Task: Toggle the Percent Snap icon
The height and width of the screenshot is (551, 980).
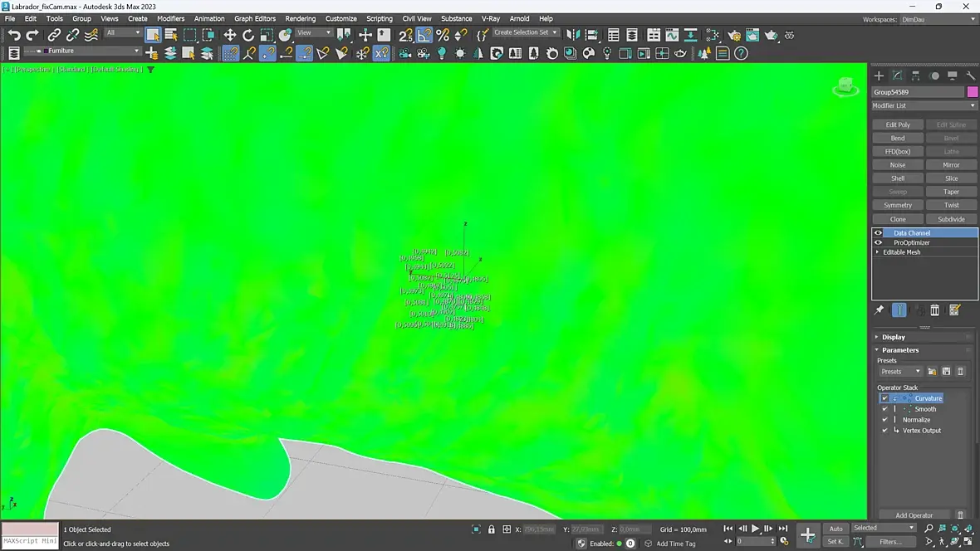Action: coord(443,35)
